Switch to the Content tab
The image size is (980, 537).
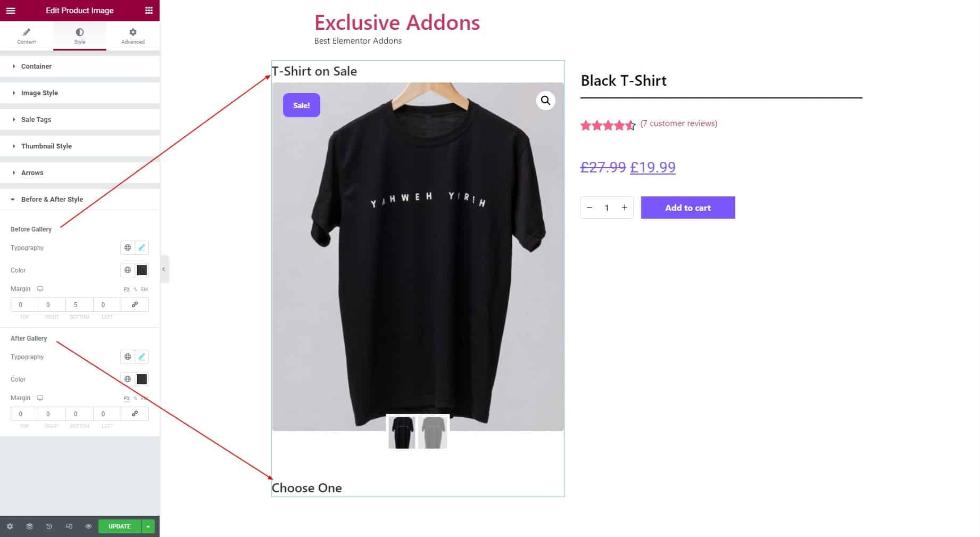click(27, 36)
